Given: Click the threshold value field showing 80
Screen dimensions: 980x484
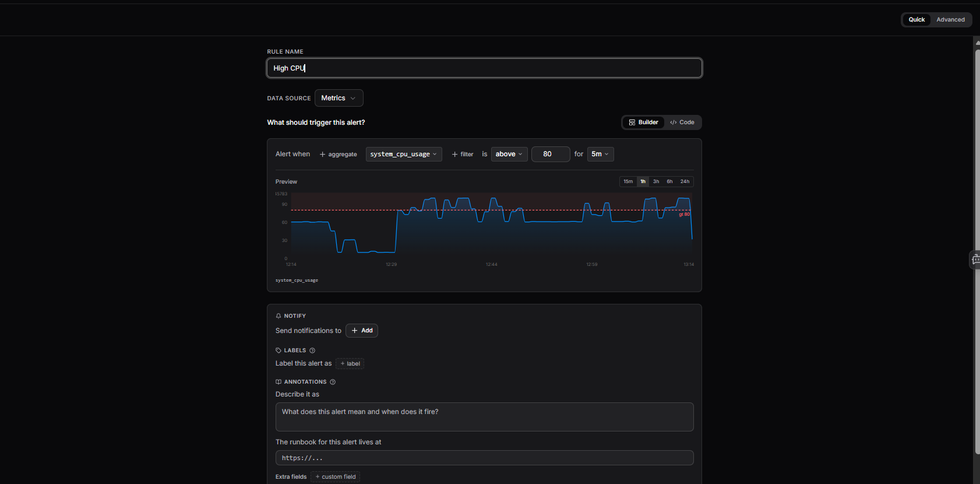Looking at the screenshot, I should (551, 155).
